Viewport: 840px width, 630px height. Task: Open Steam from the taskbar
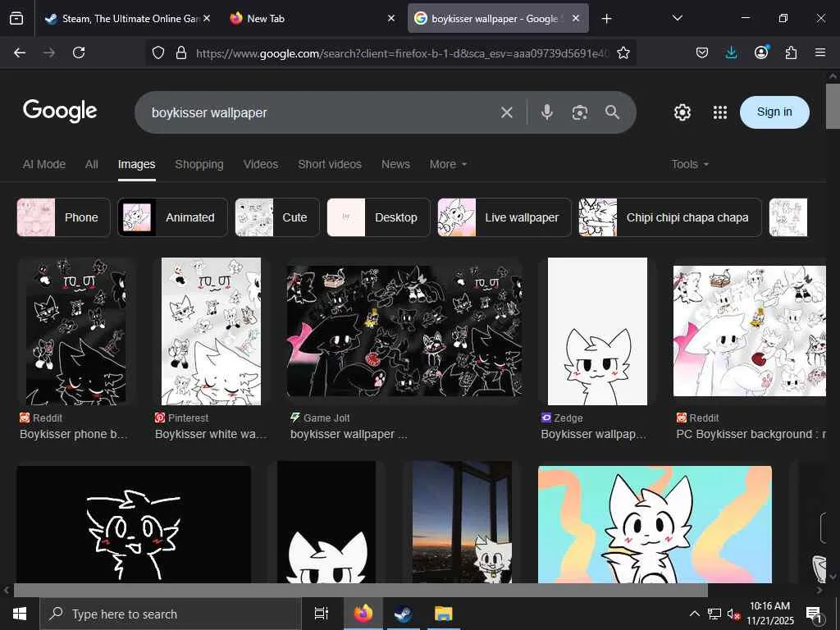click(x=403, y=614)
